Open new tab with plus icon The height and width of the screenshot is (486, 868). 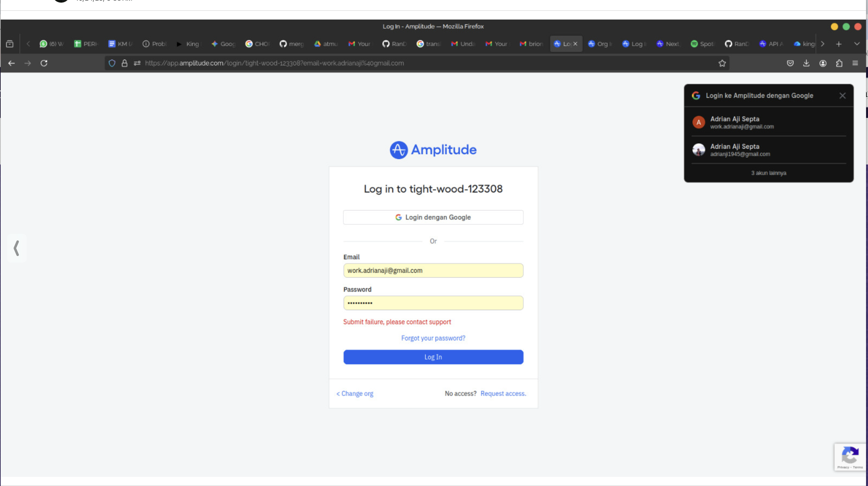click(x=839, y=44)
